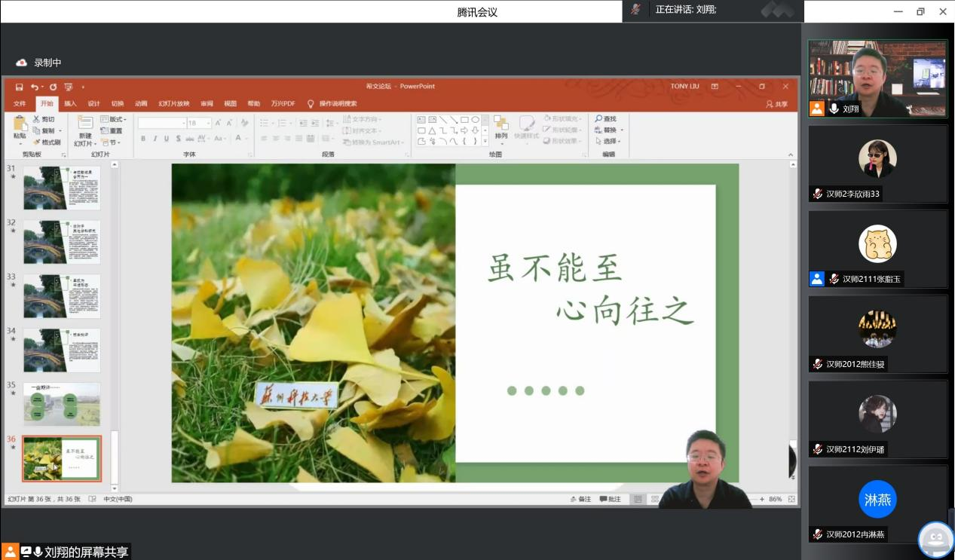
Task: Select slide 35 thumbnail
Action: click(62, 404)
